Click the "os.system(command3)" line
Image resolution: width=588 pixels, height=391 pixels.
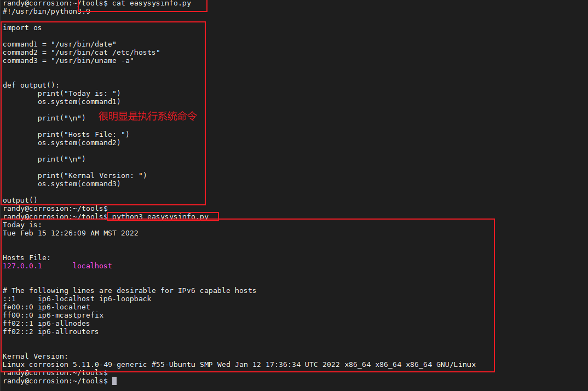pos(79,184)
